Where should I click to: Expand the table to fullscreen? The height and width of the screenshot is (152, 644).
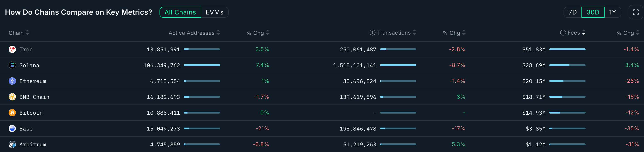click(635, 12)
